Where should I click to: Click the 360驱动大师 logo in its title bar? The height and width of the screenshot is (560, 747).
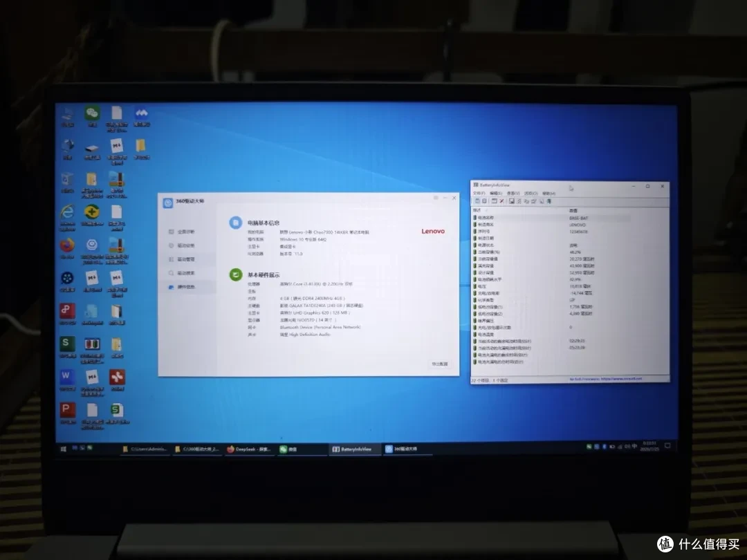point(167,203)
